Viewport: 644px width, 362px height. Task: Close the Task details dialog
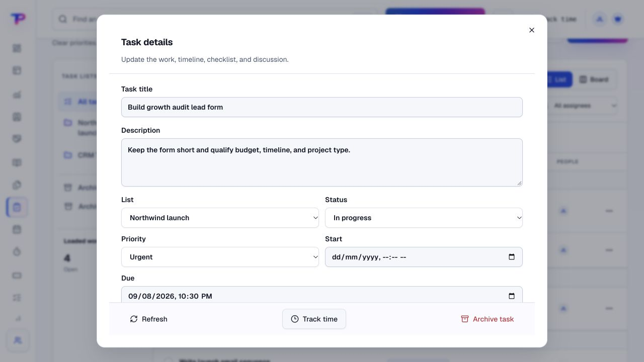click(532, 30)
